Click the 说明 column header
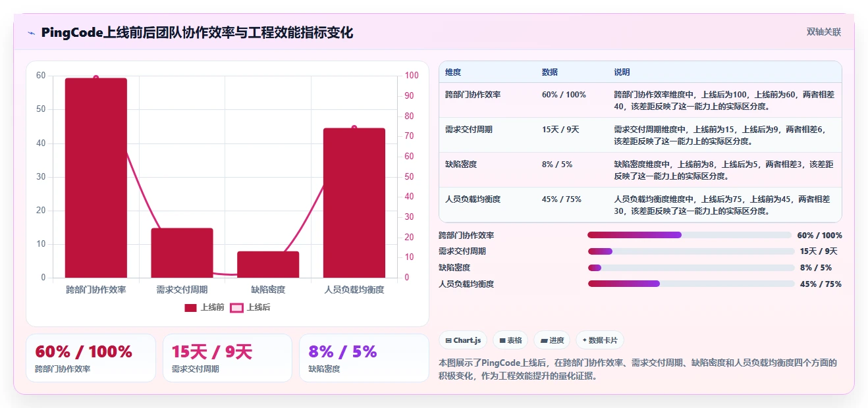 tap(622, 72)
